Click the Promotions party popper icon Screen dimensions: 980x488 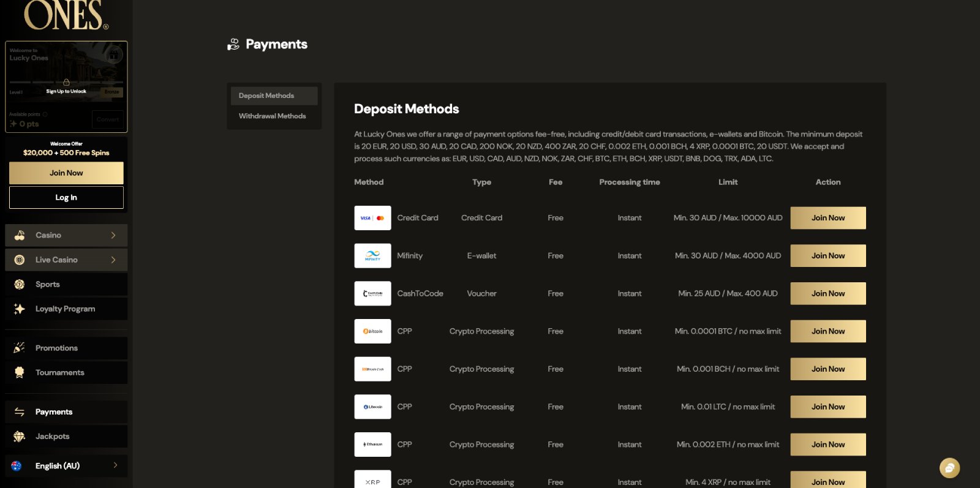pos(20,348)
